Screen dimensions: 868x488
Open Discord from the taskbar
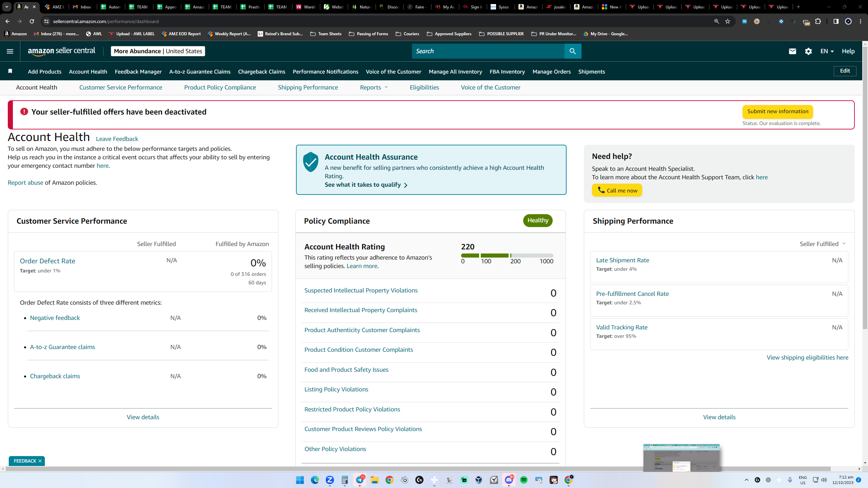[x=509, y=480]
